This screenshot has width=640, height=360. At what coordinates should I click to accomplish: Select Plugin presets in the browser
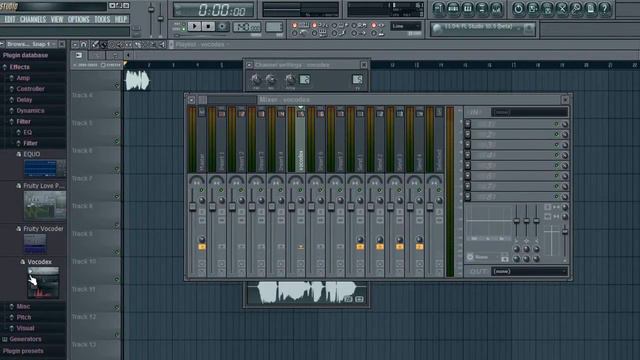tap(23, 351)
